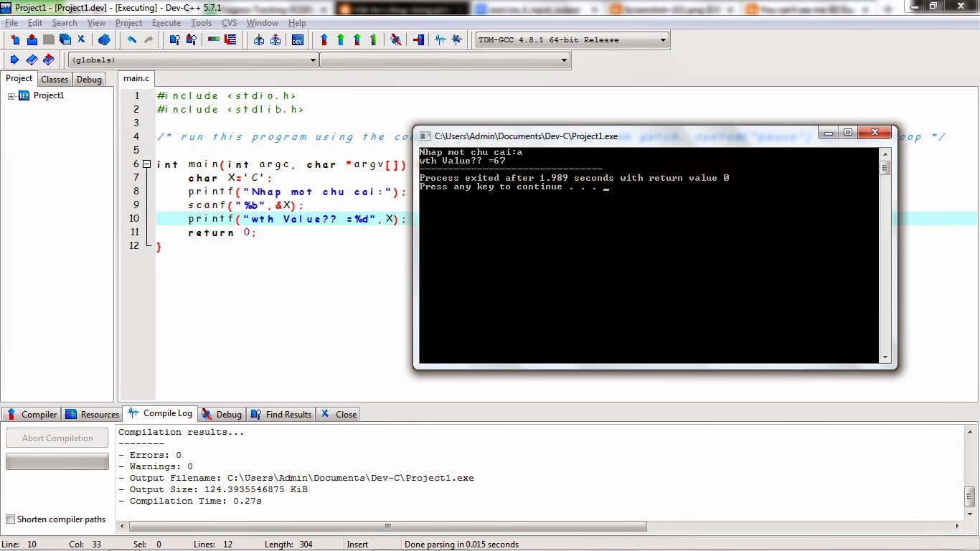Switch to the Classes tab
The image size is (980, 551).
pos(55,80)
